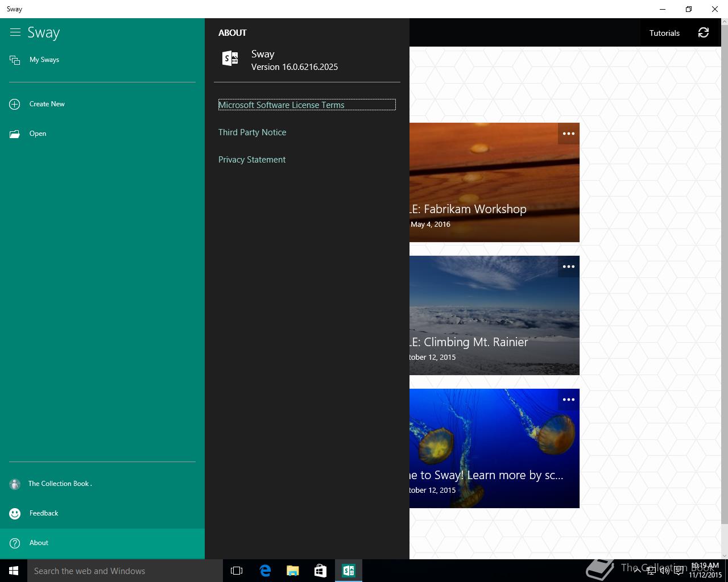Open the Third Party Notice link
728x582 pixels.
click(x=252, y=132)
